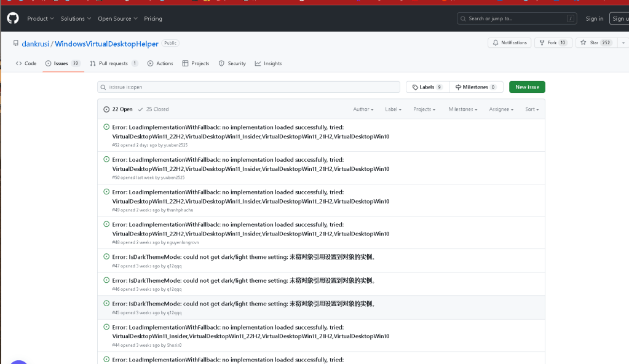
Task: Click the Labels tag icon
Action: point(415,87)
